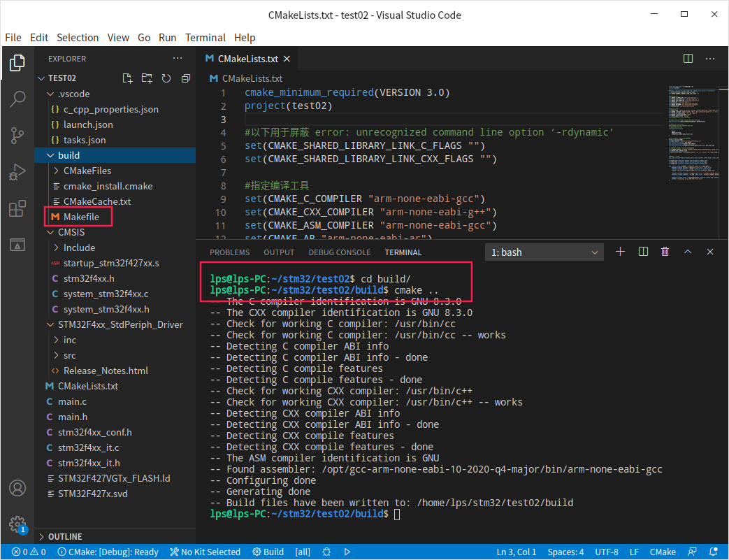Select the Run and Debug icon

pos(17,171)
